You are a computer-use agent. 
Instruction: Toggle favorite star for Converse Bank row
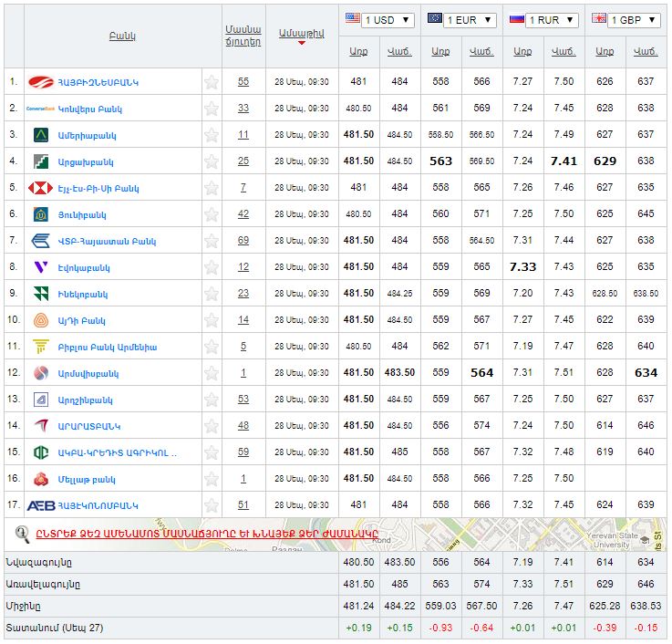coord(212,109)
